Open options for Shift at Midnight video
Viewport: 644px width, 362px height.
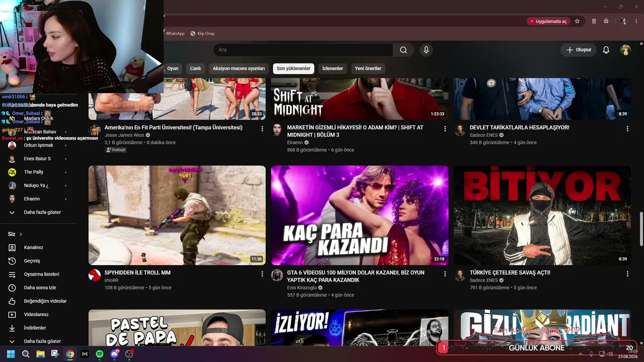click(445, 129)
